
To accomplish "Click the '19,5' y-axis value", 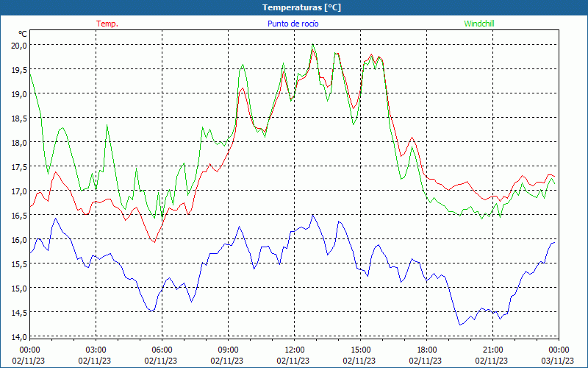I will point(20,69).
